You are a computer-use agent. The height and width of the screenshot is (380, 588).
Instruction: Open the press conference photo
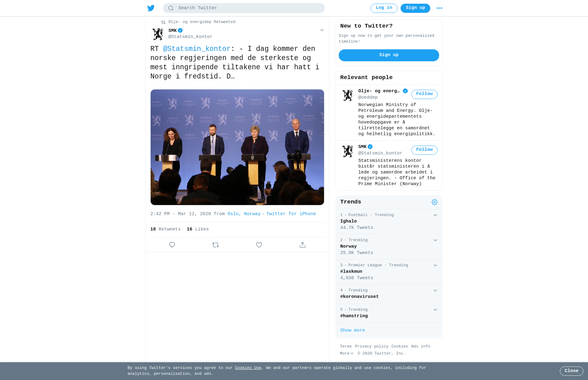coord(237,147)
